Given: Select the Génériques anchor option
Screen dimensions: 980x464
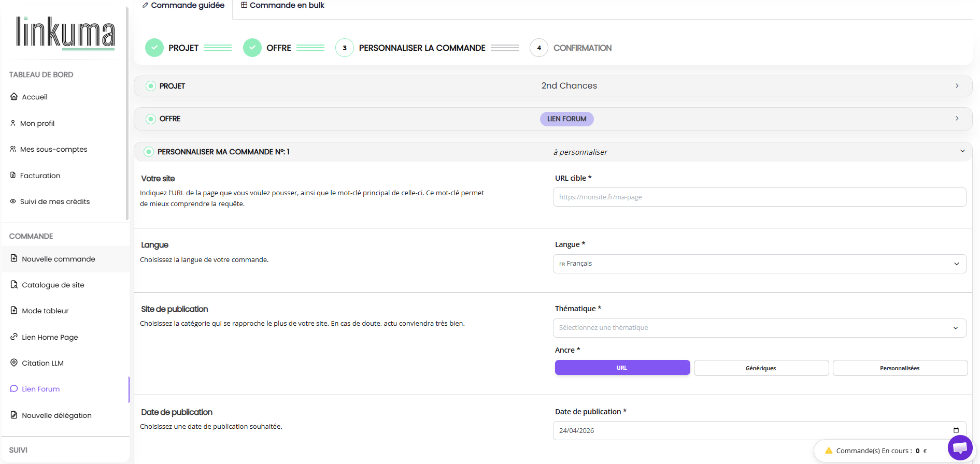Looking at the screenshot, I should point(761,368).
